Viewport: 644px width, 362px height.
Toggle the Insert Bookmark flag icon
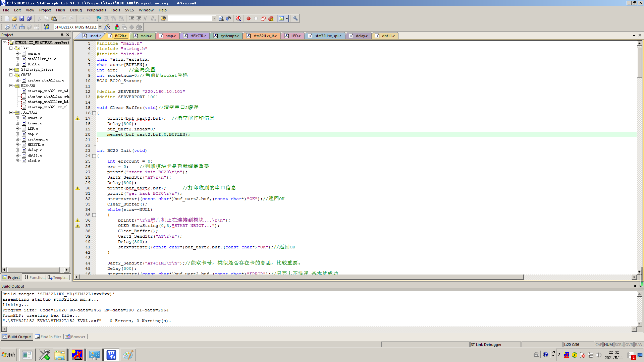(x=99, y=18)
